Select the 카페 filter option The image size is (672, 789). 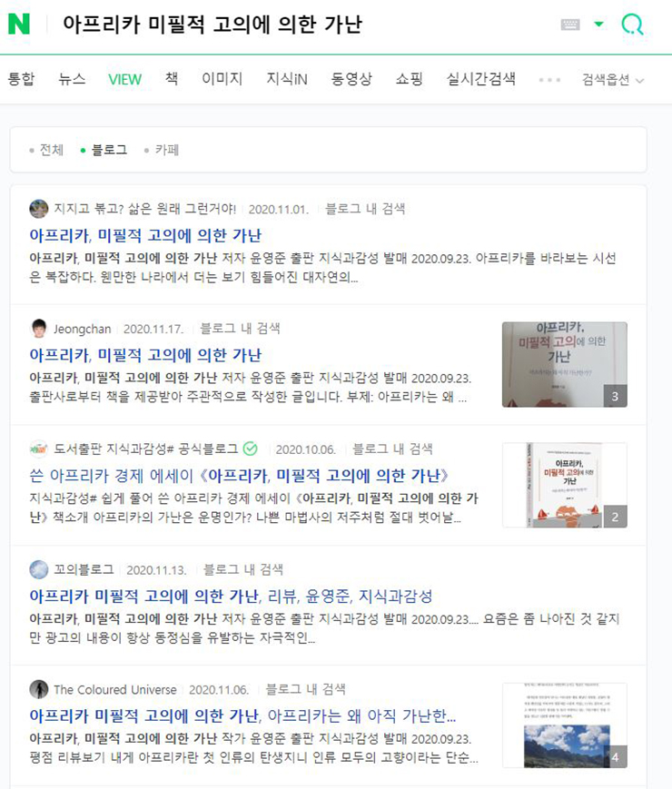pos(162,150)
